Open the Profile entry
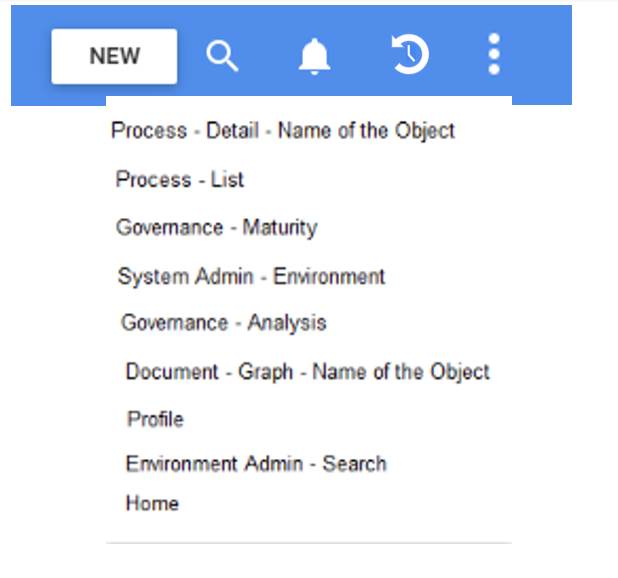The width and height of the screenshot is (618, 578). 155,419
